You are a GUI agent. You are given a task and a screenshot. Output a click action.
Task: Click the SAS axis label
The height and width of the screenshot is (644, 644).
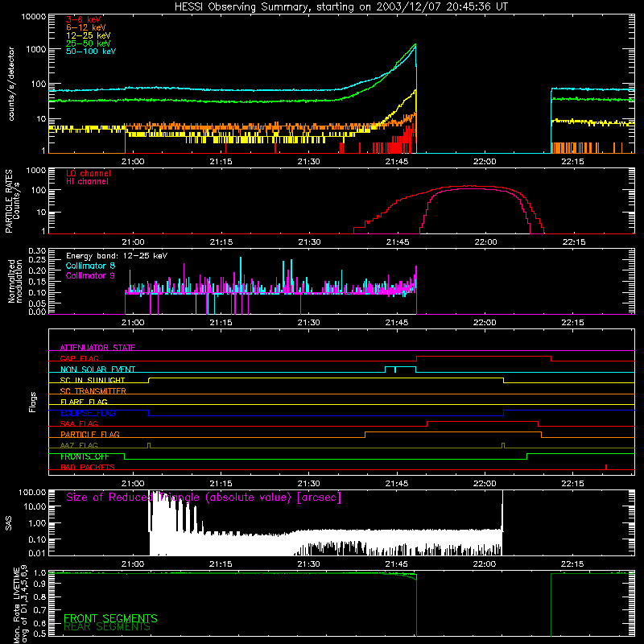(x=9, y=523)
